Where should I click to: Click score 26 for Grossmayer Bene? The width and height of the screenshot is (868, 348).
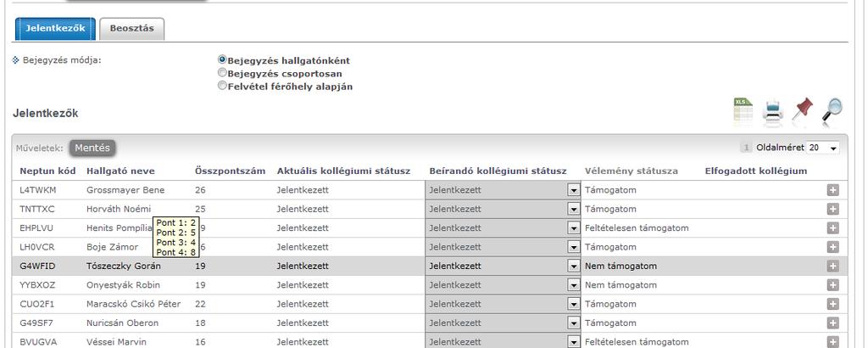click(x=200, y=190)
